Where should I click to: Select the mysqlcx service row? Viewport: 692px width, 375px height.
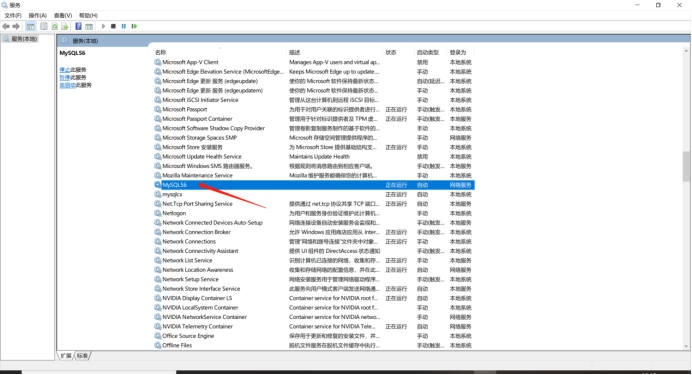pyautogui.click(x=314, y=194)
